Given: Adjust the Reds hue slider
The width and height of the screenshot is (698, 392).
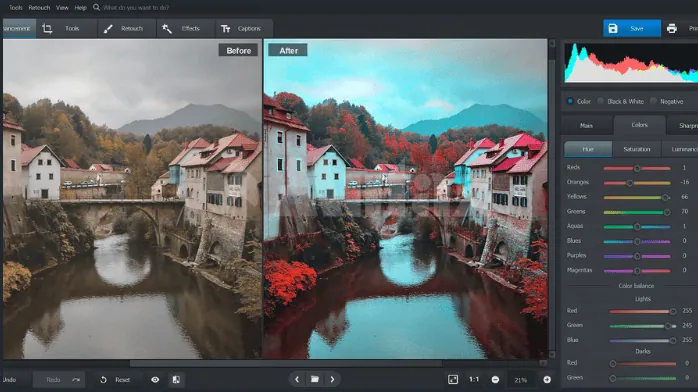Looking at the screenshot, I should click(637, 168).
